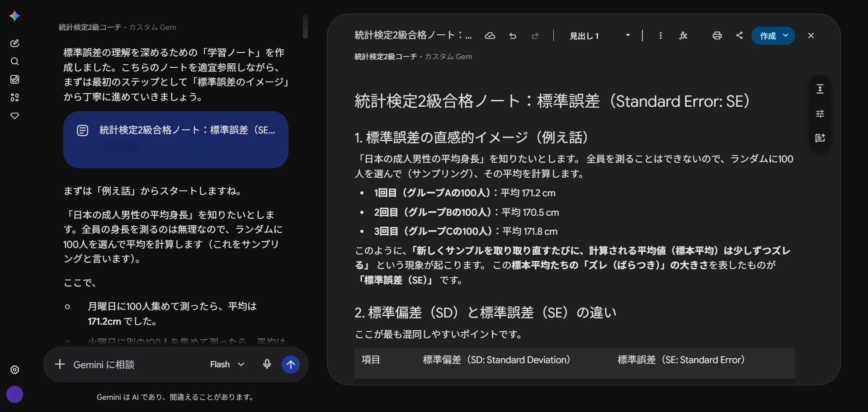Open the 見出し1 text style dropdown
Image resolution: width=868 pixels, height=412 pixels.
(x=599, y=36)
